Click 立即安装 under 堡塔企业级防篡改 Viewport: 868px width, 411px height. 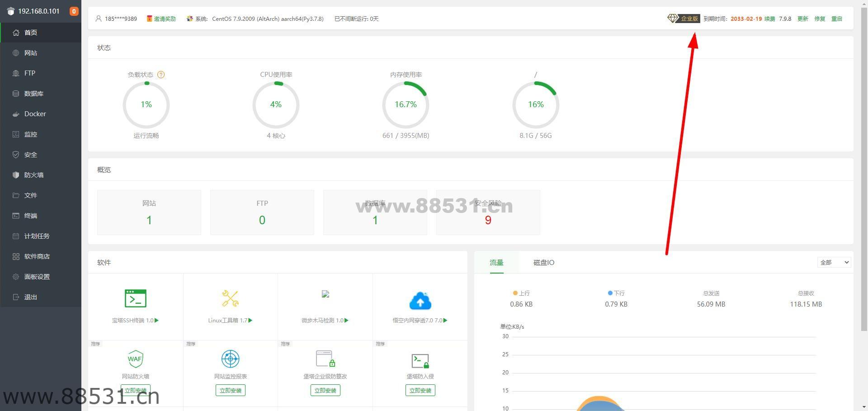(x=325, y=390)
